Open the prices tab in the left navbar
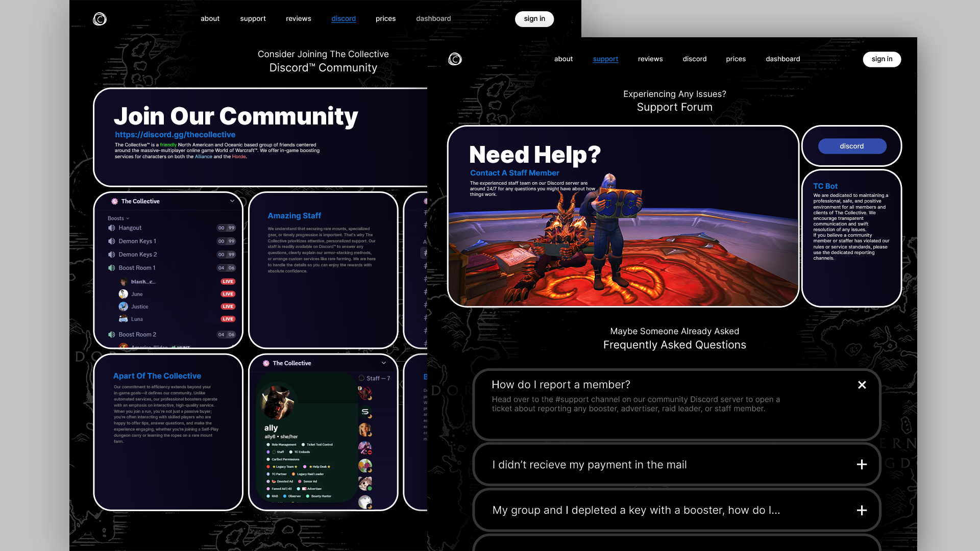980x551 pixels. click(x=386, y=19)
